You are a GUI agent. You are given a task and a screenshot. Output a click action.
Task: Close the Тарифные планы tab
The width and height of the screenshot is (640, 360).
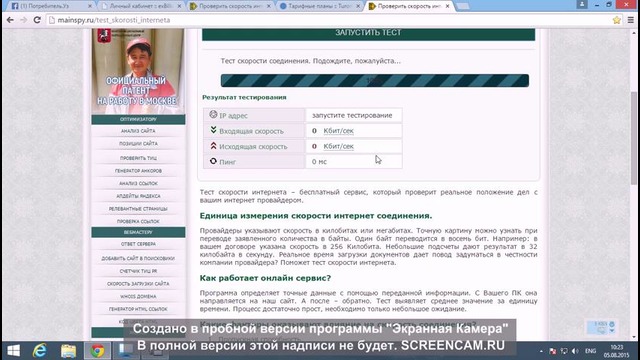pyautogui.click(x=358, y=6)
